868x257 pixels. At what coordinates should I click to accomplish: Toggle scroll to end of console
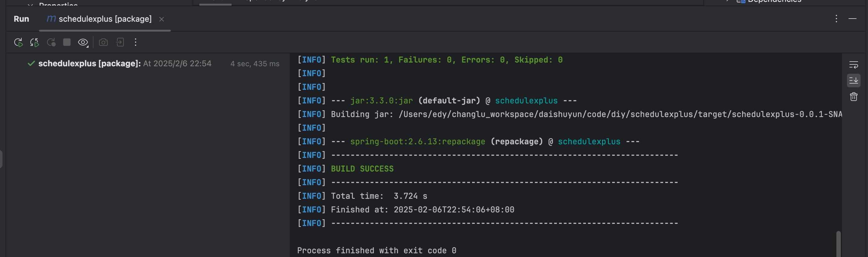(x=853, y=81)
